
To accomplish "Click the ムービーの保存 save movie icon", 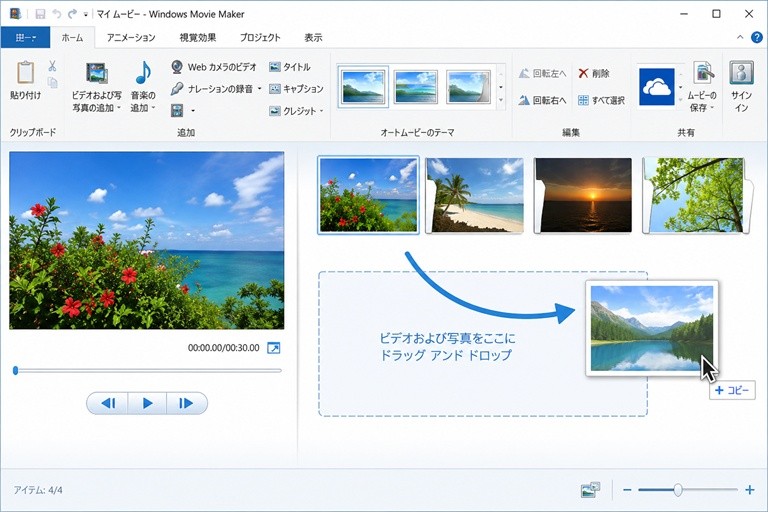I will 703,73.
